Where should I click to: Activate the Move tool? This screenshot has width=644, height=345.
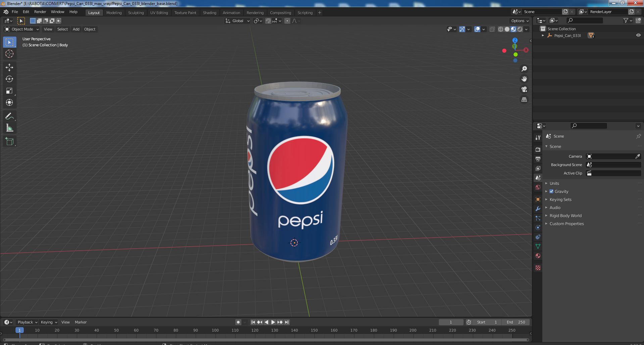(x=9, y=67)
